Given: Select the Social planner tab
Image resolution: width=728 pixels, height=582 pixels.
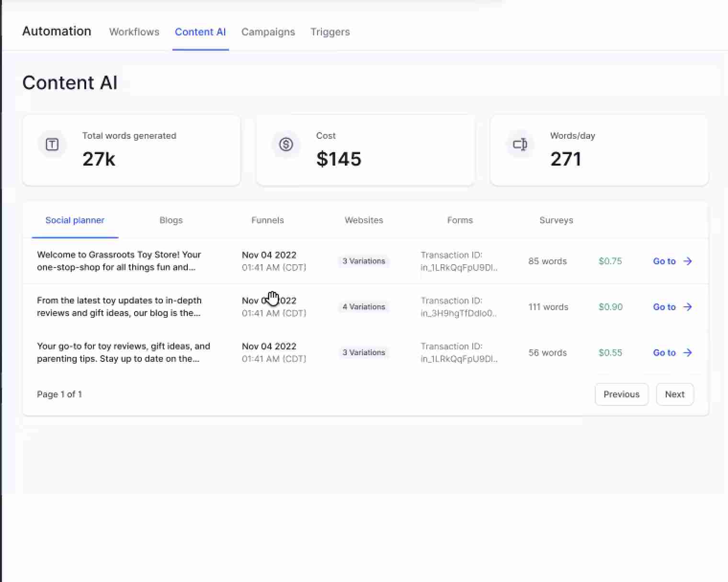Looking at the screenshot, I should [75, 220].
